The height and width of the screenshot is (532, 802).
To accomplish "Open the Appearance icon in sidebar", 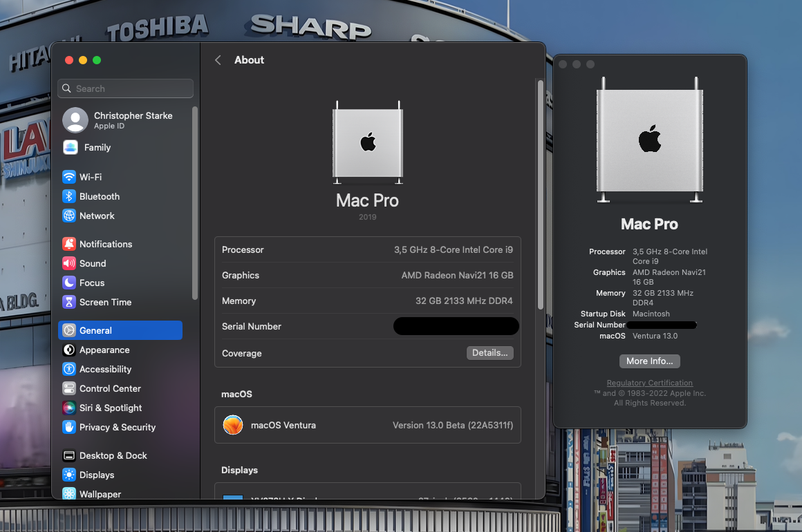I will (69, 350).
